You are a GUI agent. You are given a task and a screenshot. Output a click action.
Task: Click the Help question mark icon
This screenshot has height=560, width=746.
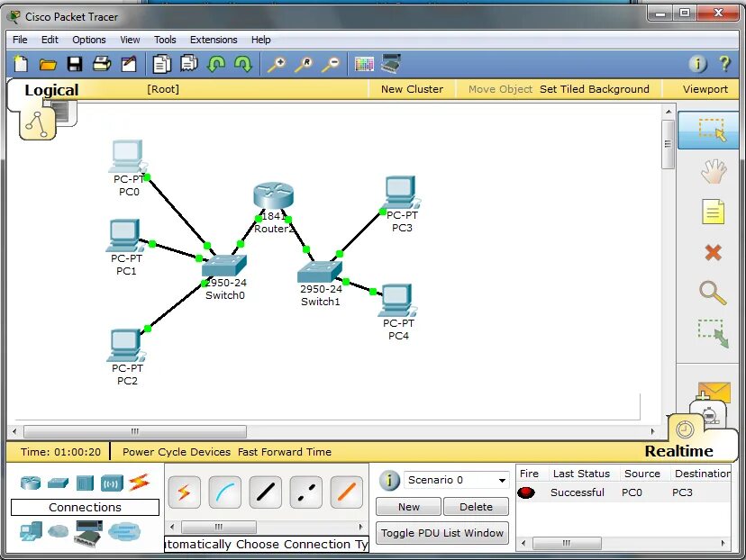click(725, 64)
